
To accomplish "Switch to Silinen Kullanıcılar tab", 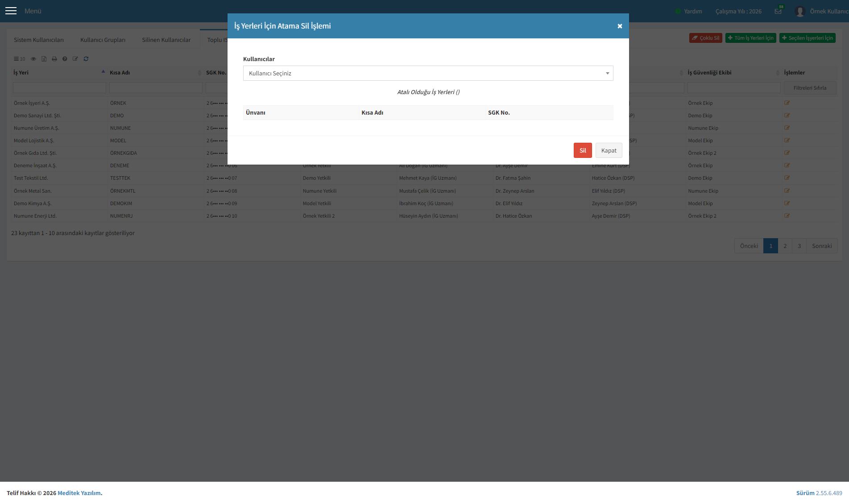I will click(166, 40).
